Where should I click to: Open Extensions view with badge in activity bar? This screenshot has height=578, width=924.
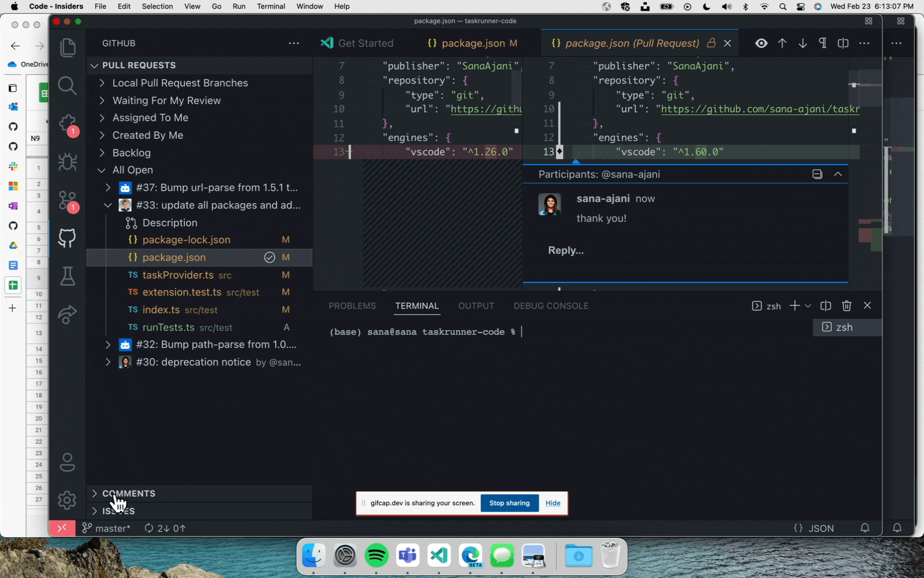[x=68, y=124]
